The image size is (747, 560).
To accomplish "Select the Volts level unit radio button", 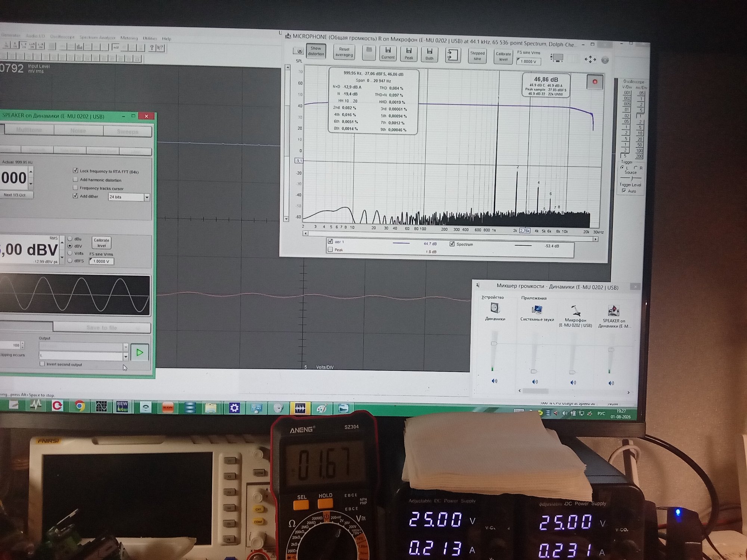I will 70,253.
